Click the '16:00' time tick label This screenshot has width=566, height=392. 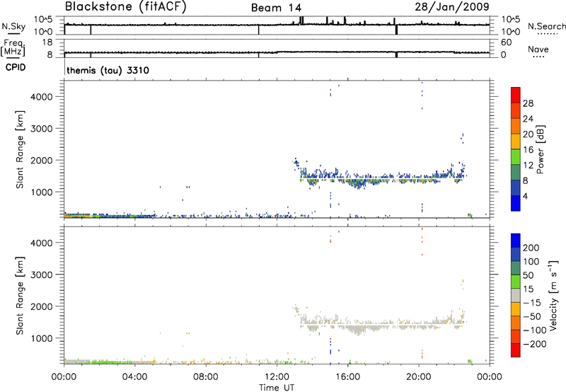(x=347, y=377)
